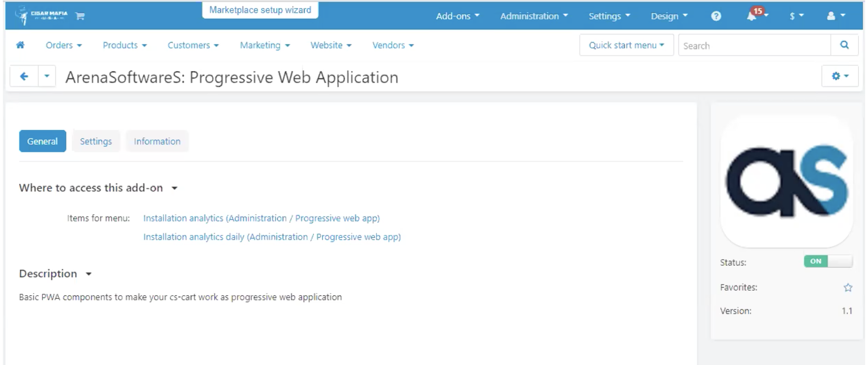This screenshot has height=365, width=868.
Task: Expand the Quick start menu
Action: coord(626,45)
